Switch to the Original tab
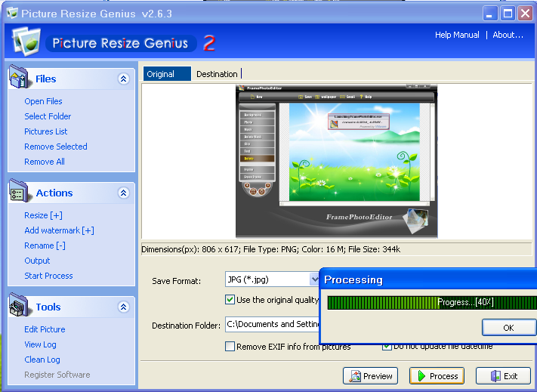 click(x=167, y=74)
